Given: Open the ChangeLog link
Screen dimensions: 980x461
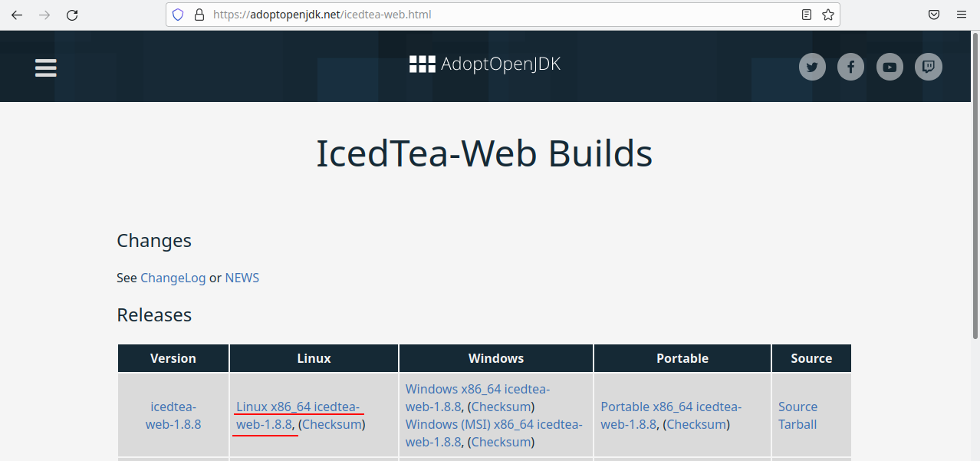Looking at the screenshot, I should tap(173, 278).
